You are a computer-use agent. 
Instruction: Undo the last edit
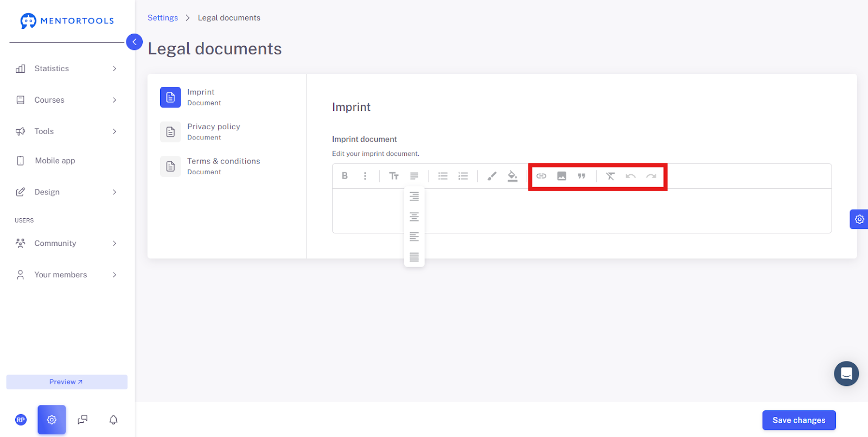630,176
